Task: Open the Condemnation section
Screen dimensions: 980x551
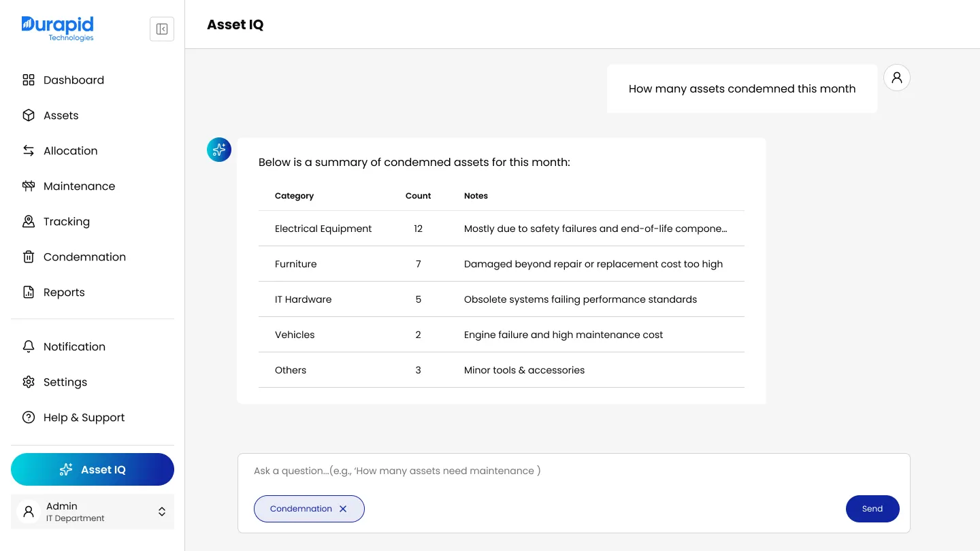Action: coord(84,256)
